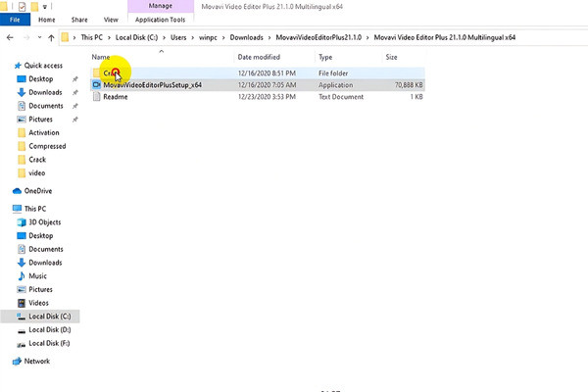Click the This PC computer icon

coord(17,209)
